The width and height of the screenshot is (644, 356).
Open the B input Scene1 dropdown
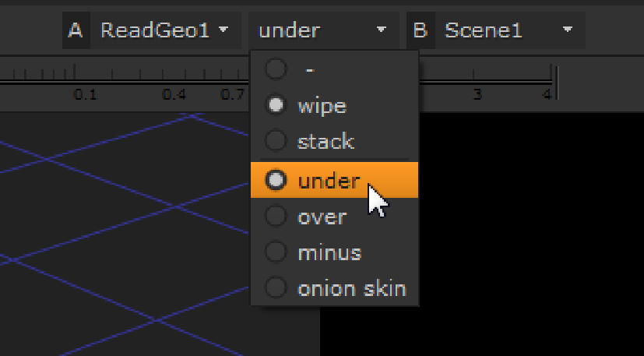click(x=508, y=31)
